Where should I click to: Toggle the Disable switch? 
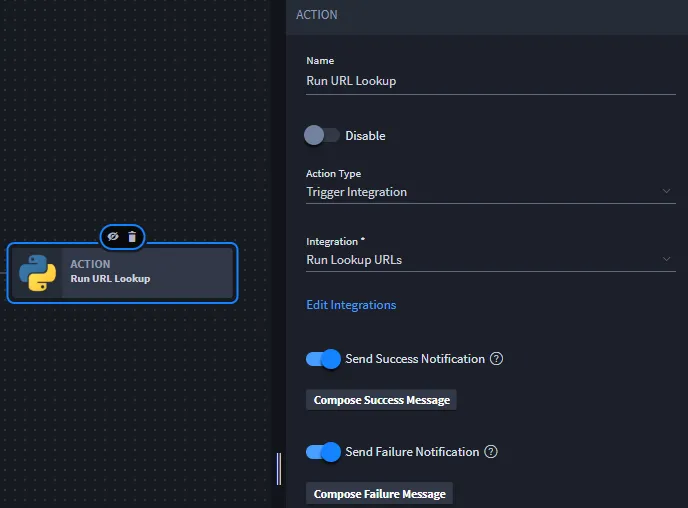click(x=322, y=135)
